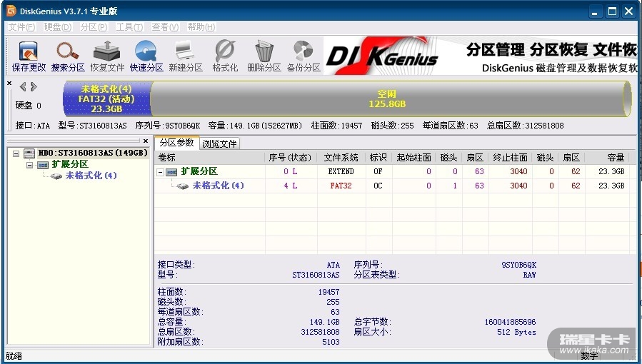Image resolution: width=642 pixels, height=364 pixels.
Task: Click the 总字节数 value 160041885696
Action: coord(510,322)
